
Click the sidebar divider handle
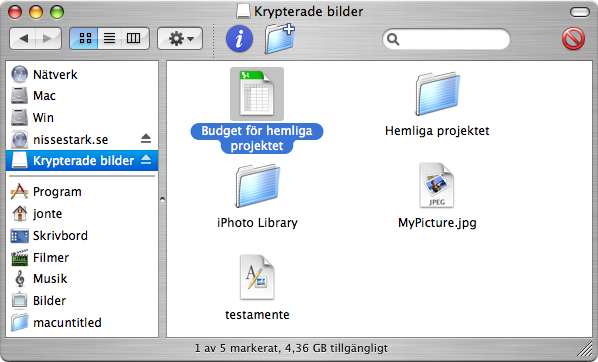click(x=162, y=199)
